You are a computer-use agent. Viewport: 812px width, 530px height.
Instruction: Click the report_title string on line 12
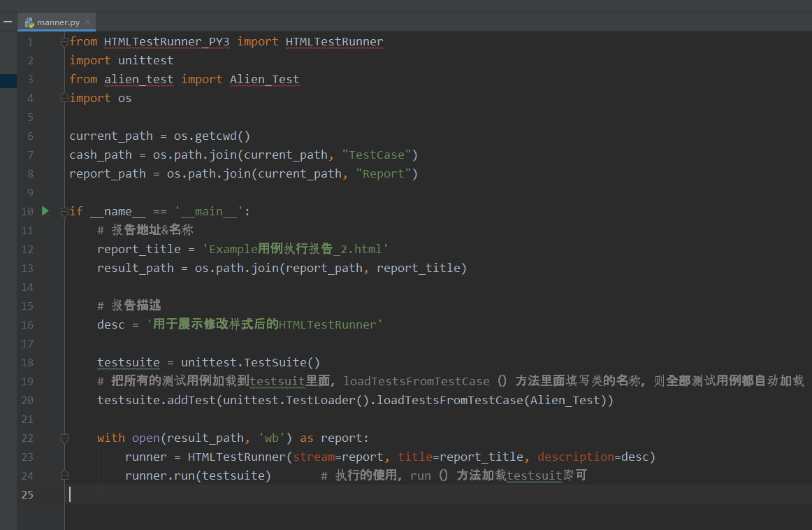click(293, 249)
